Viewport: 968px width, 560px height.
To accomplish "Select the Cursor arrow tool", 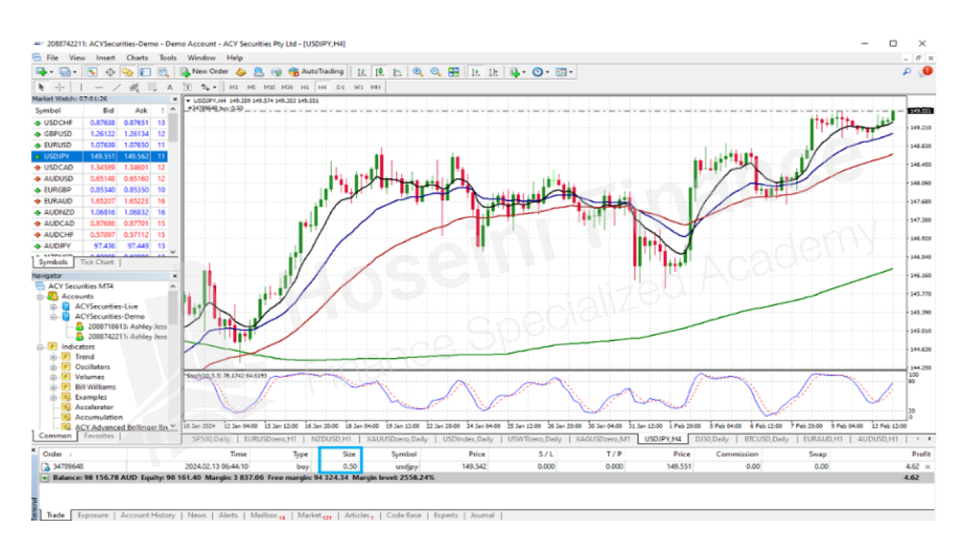I will pos(41,87).
